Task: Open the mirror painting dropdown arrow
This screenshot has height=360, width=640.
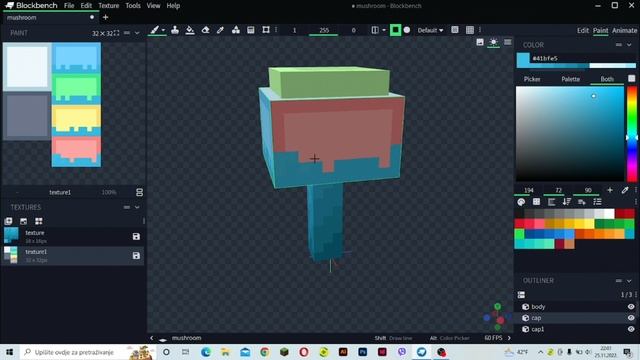Action: coord(384,30)
